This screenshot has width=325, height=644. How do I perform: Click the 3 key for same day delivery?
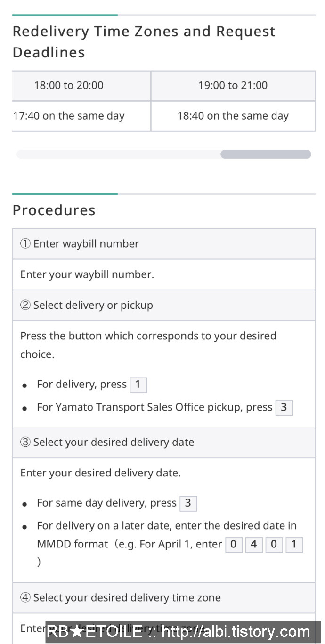[x=188, y=503]
